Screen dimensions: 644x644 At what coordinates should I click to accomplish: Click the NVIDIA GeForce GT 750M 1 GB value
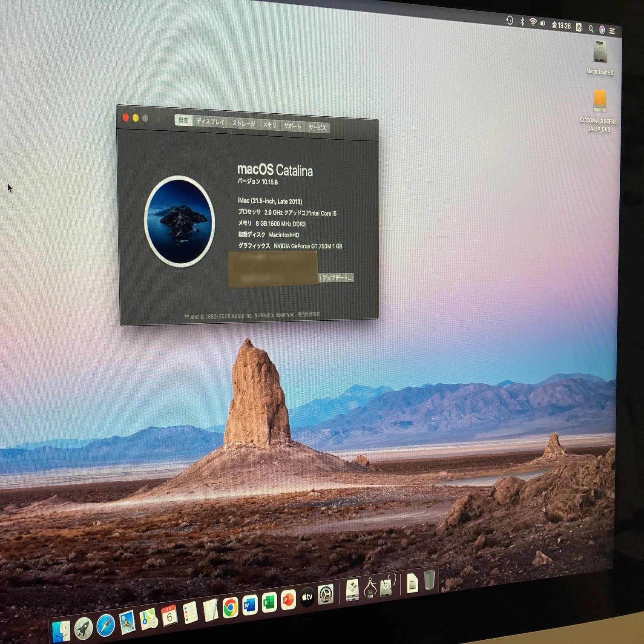(x=308, y=246)
